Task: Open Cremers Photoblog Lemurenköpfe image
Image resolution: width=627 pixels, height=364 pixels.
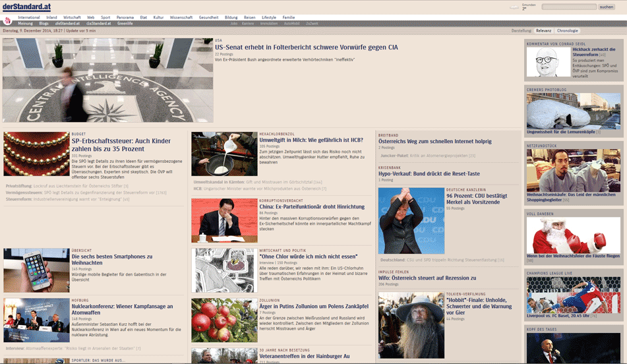Action: click(574, 111)
